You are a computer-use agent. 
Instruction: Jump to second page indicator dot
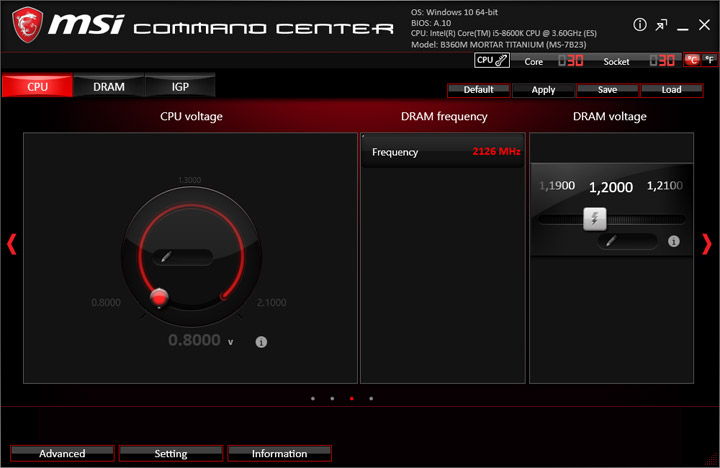pos(332,399)
